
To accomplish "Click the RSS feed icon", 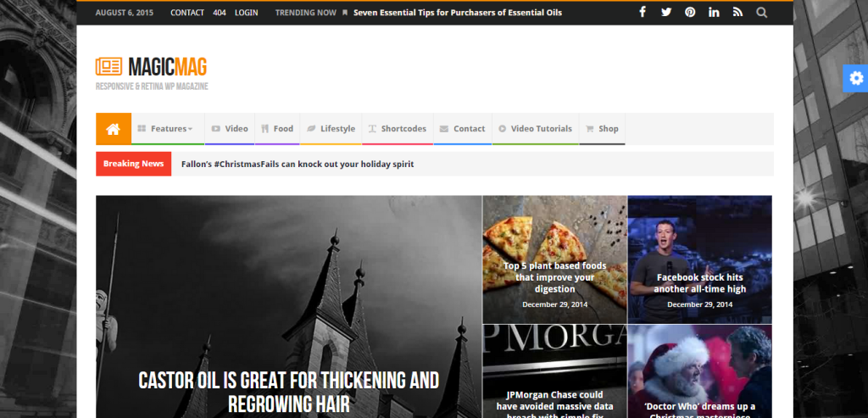I will (737, 13).
